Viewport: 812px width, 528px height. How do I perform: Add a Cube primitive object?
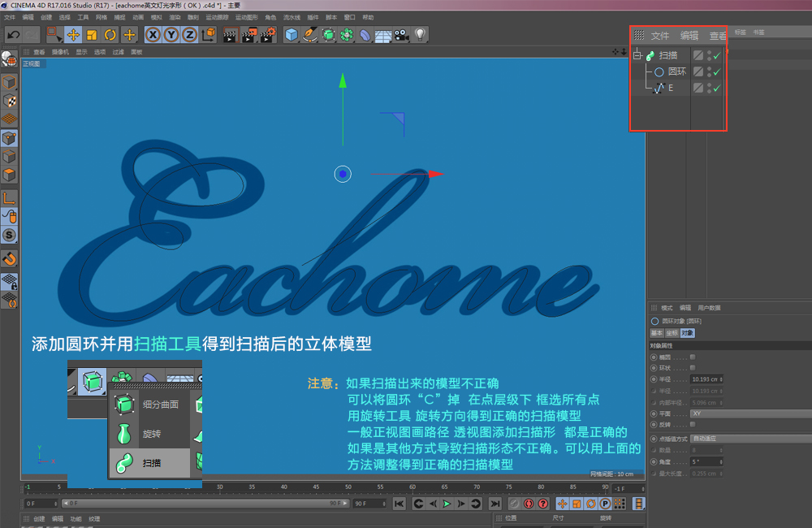(x=292, y=35)
